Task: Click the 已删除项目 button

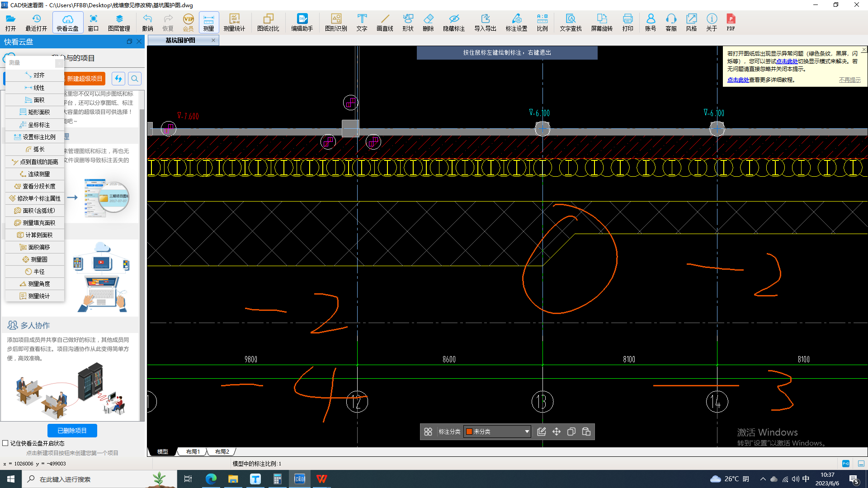Action: coord(72,431)
